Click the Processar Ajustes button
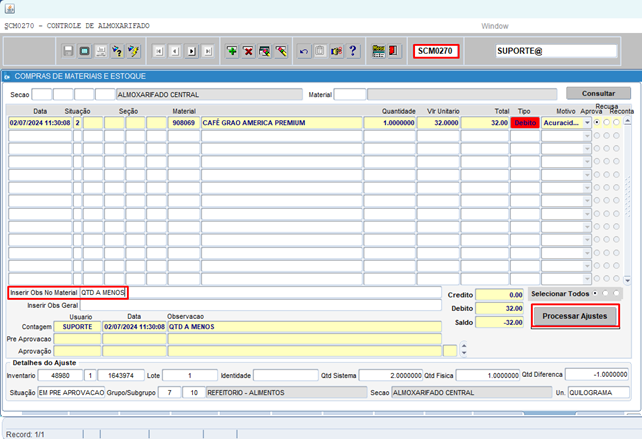Viewport: 642px width, 439px height. click(x=575, y=316)
